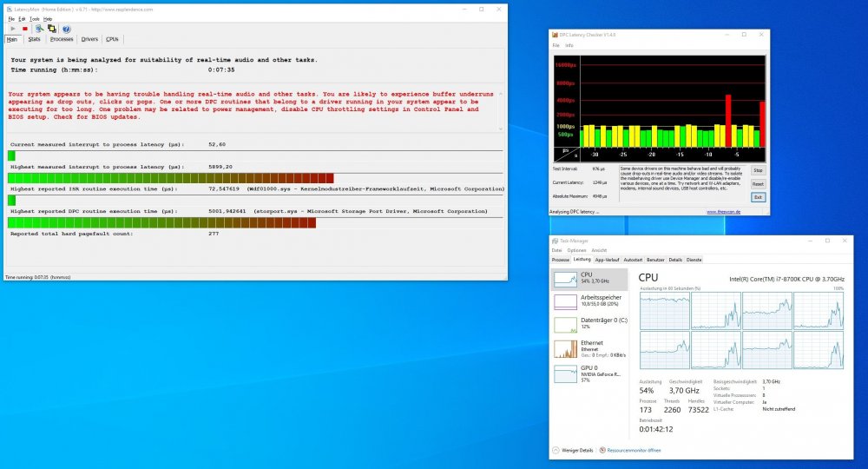Click the DPC Latency Checker title bar icon

[556, 35]
